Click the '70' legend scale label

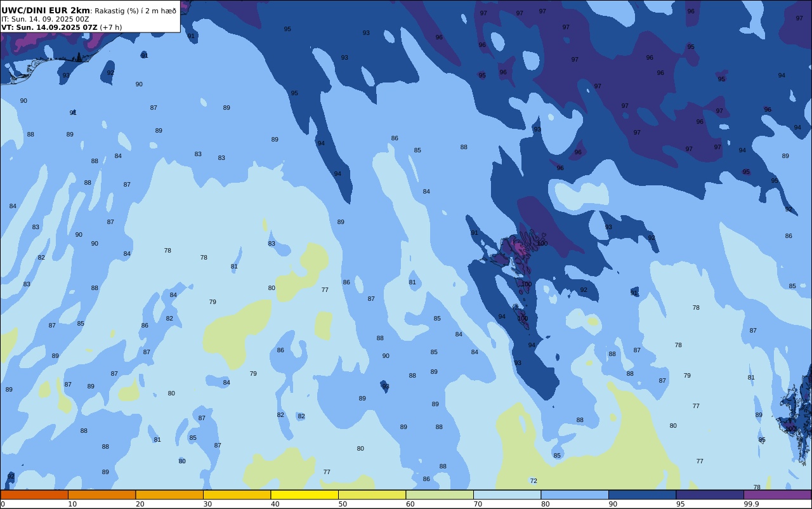click(478, 504)
